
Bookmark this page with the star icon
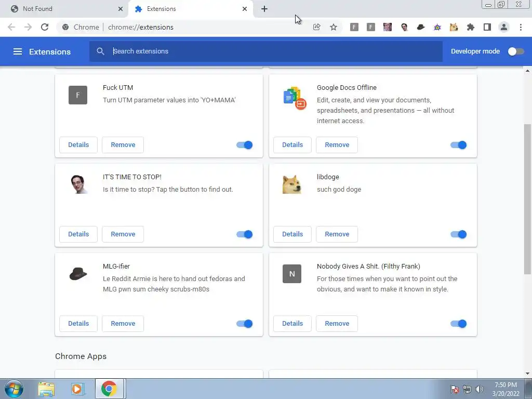334,27
